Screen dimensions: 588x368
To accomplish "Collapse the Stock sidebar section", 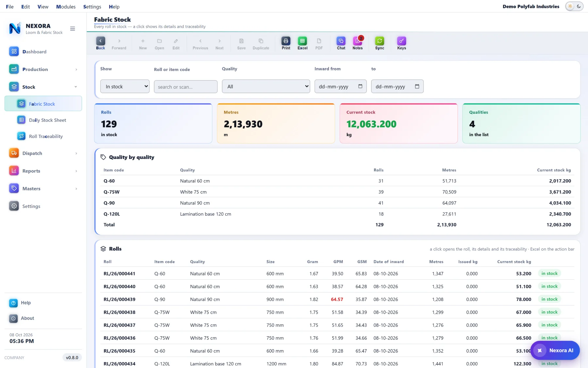I will [43, 87].
